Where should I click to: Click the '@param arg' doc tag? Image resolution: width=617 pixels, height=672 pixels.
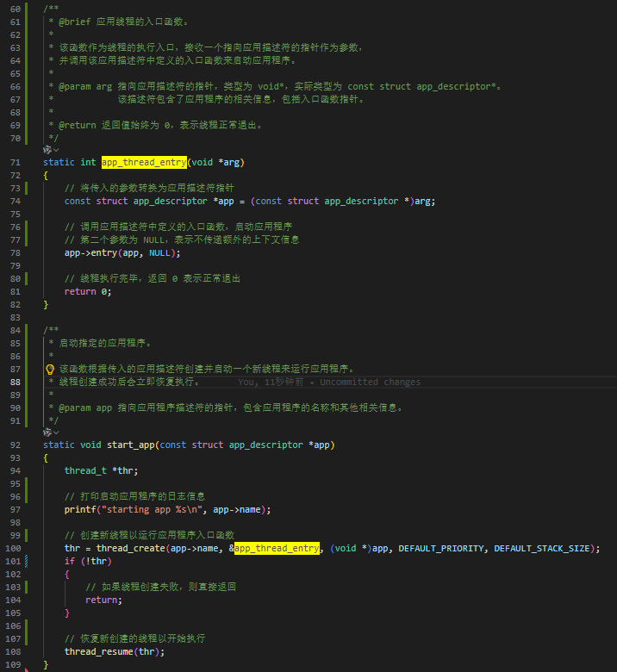(x=85, y=86)
